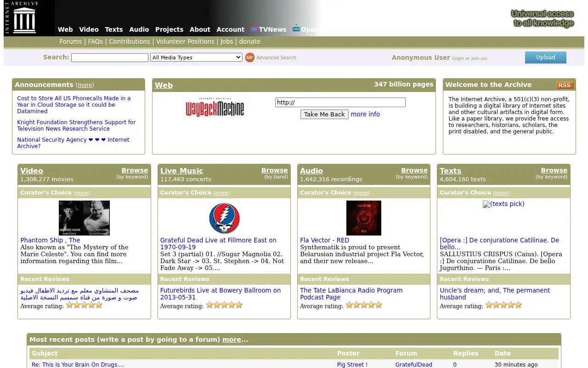This screenshot has height=368, width=588.
Task: Open the RSS feed icon
Action: [565, 85]
